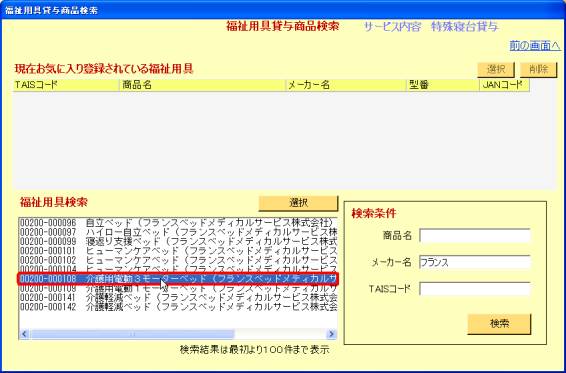This screenshot has width=566, height=373.
Task: Click the メーカー名 column header
Action: pos(346,85)
